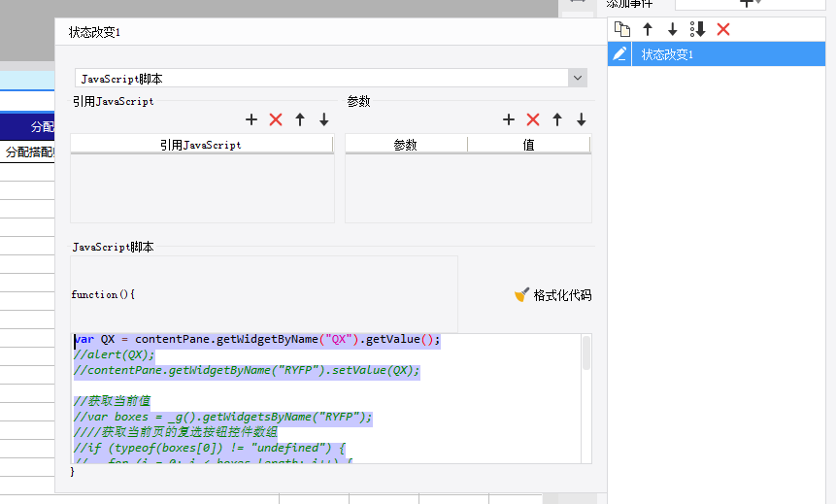
Task: Delete the selected referenced JavaScript entry
Action: (276, 119)
